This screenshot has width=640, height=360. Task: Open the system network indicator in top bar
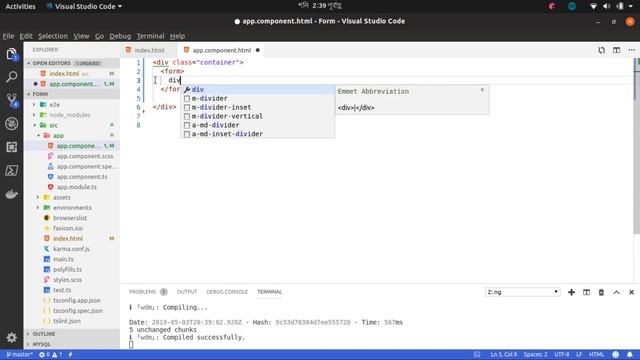(593, 6)
